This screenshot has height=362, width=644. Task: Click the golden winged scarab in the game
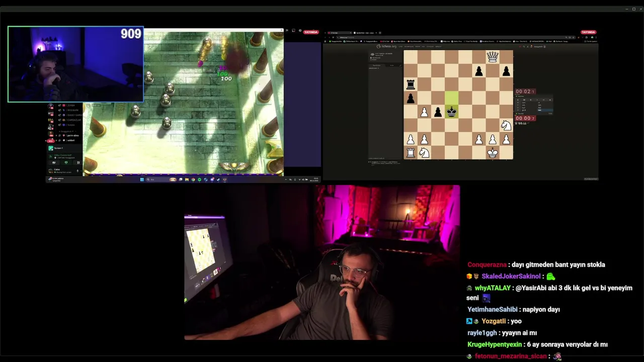pos(234,166)
